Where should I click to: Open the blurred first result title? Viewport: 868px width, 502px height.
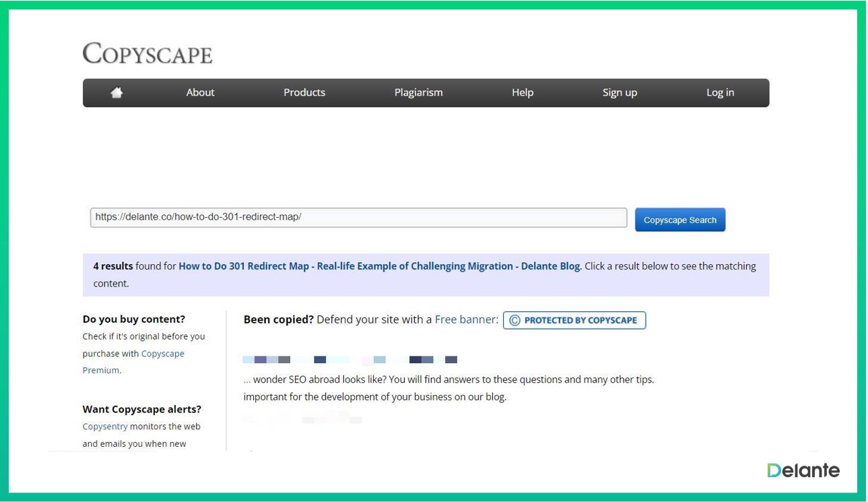click(x=349, y=360)
